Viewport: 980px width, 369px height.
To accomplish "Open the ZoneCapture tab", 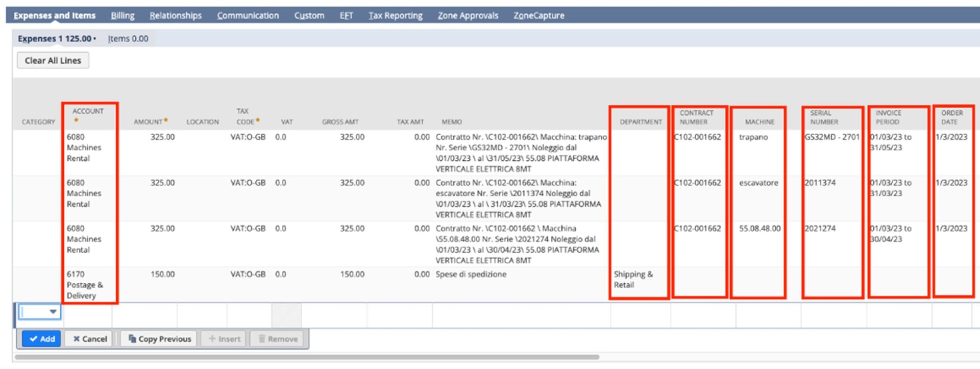I will tap(539, 15).
